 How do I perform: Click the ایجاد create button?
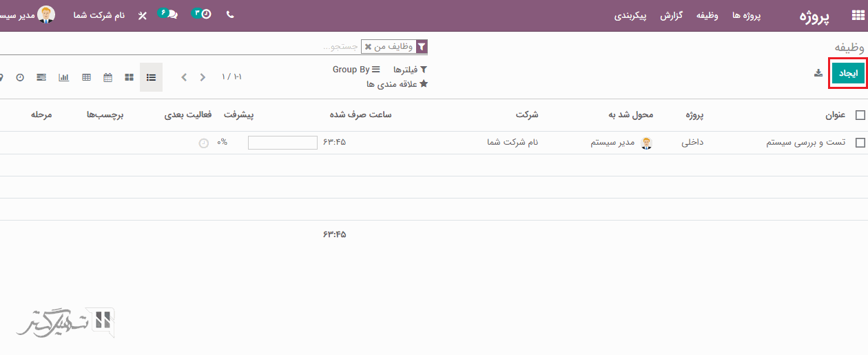click(x=847, y=73)
